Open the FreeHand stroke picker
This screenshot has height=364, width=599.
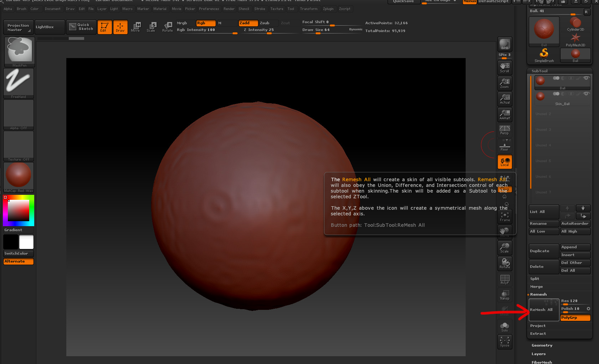pos(19,83)
